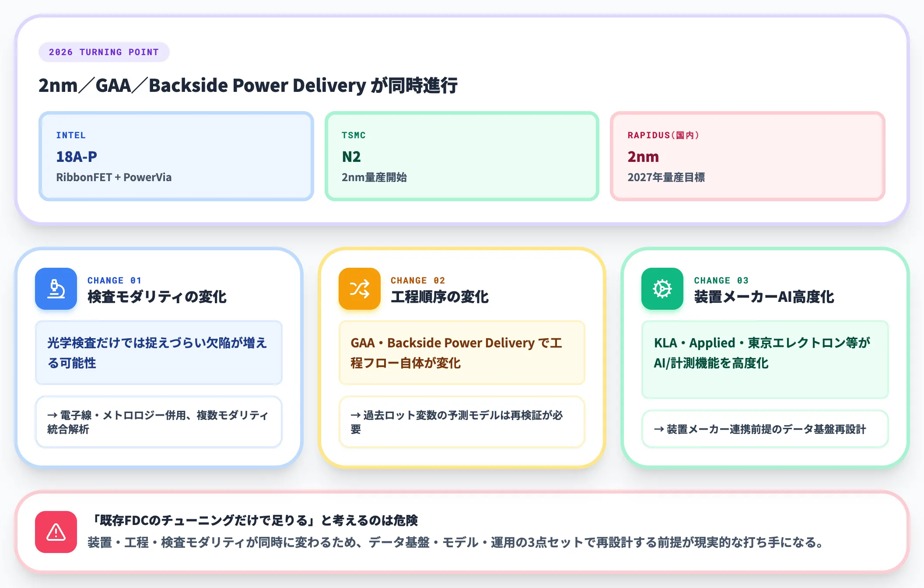Click the CHANGE 01 label
The width and height of the screenshot is (924, 588).
point(114,280)
